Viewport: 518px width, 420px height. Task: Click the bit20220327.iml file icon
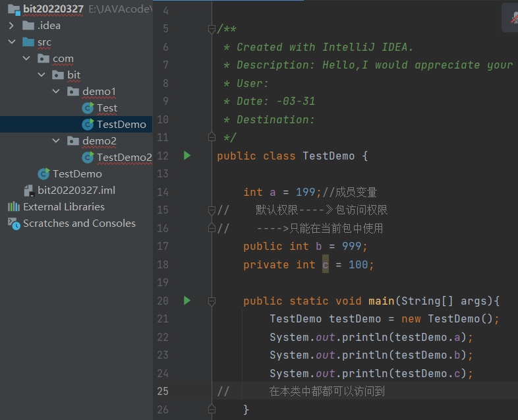29,191
